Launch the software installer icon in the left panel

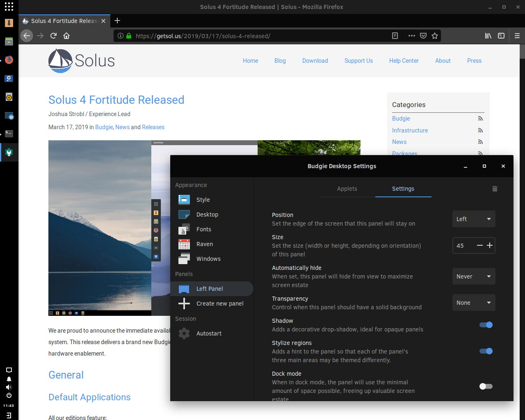(x=9, y=23)
